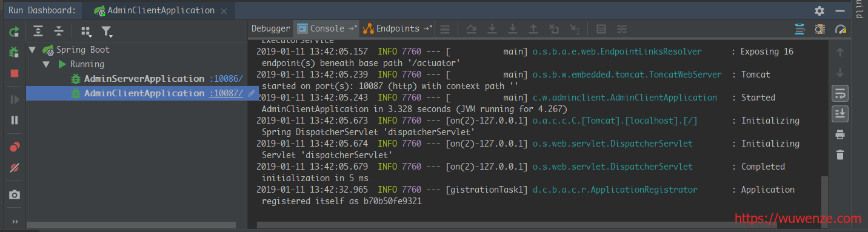Screen dimensions: 868x232
Task: Click the camera thread dump icon
Action: pos(15,195)
